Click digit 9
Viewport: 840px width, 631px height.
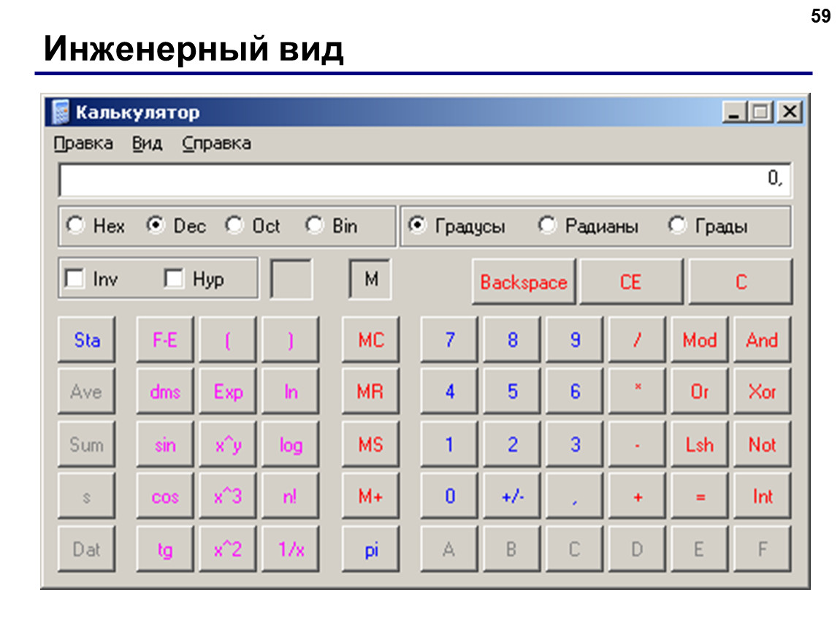click(x=575, y=340)
